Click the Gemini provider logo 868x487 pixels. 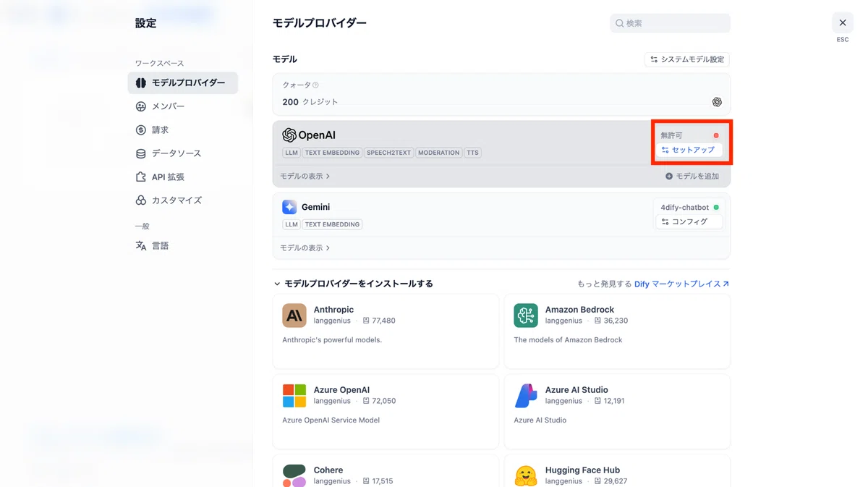click(289, 207)
